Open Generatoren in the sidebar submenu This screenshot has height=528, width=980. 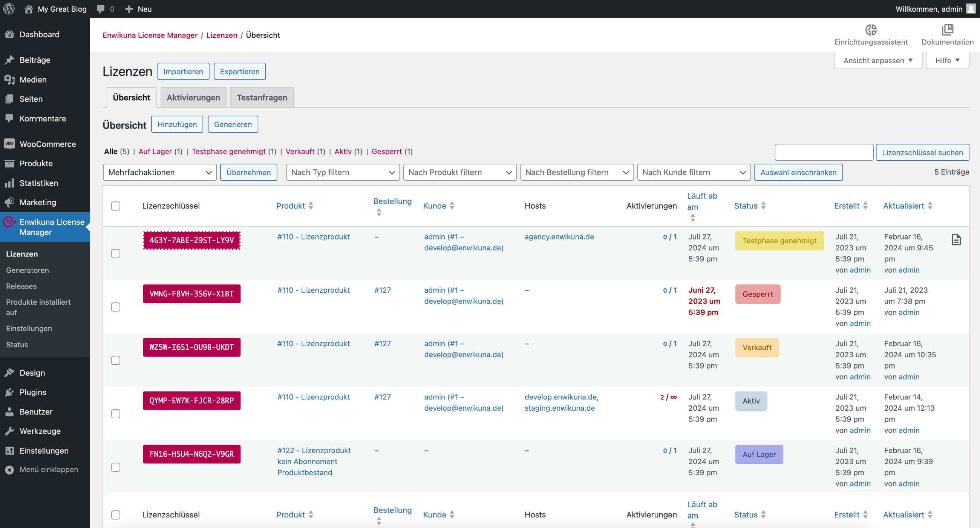click(28, 270)
